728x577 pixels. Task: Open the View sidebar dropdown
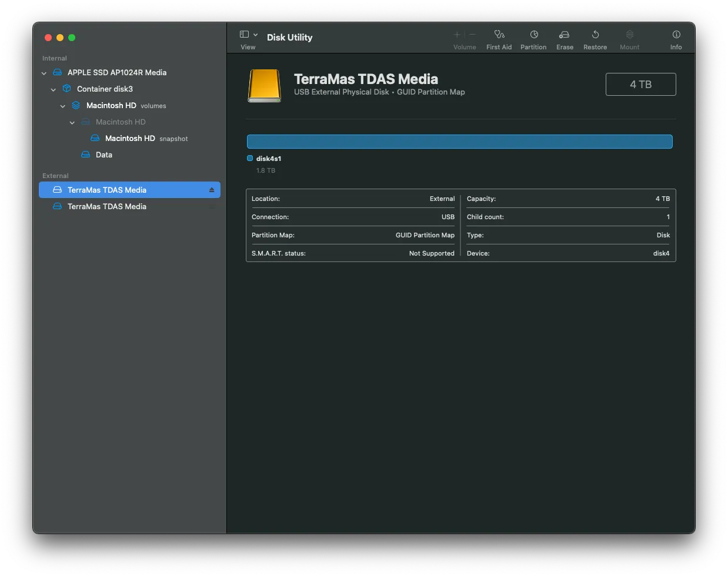pos(249,35)
